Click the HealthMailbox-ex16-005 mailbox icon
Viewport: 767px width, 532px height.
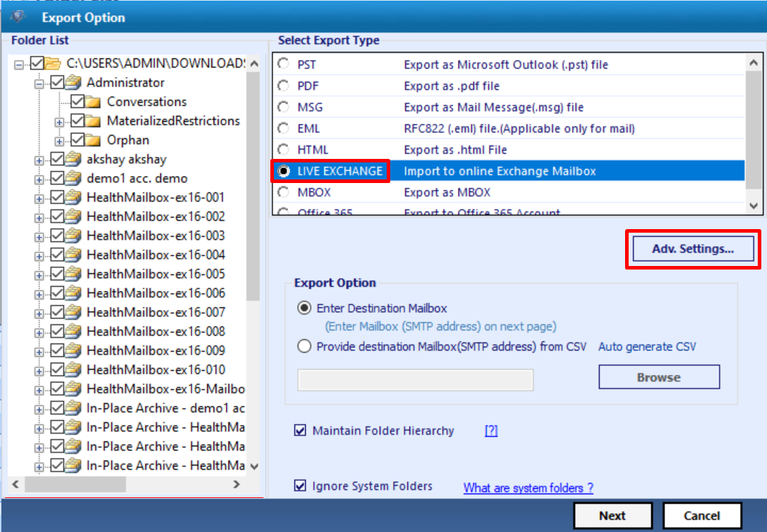pyautogui.click(x=74, y=275)
